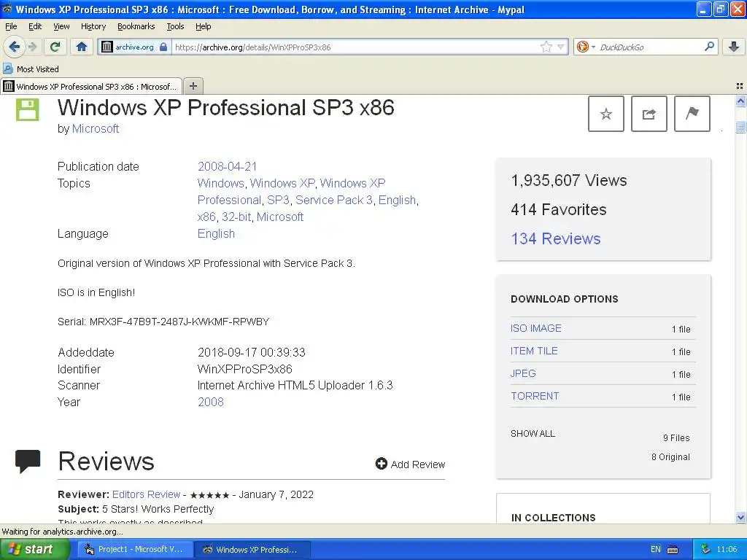
Task: Open the Editors Review reviewer link
Action: (x=146, y=494)
